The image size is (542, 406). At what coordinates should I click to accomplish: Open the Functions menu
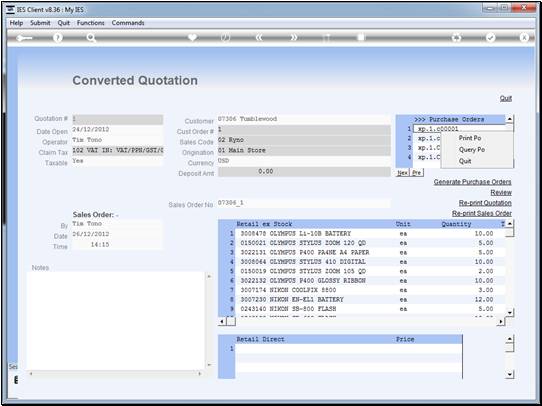[91, 23]
